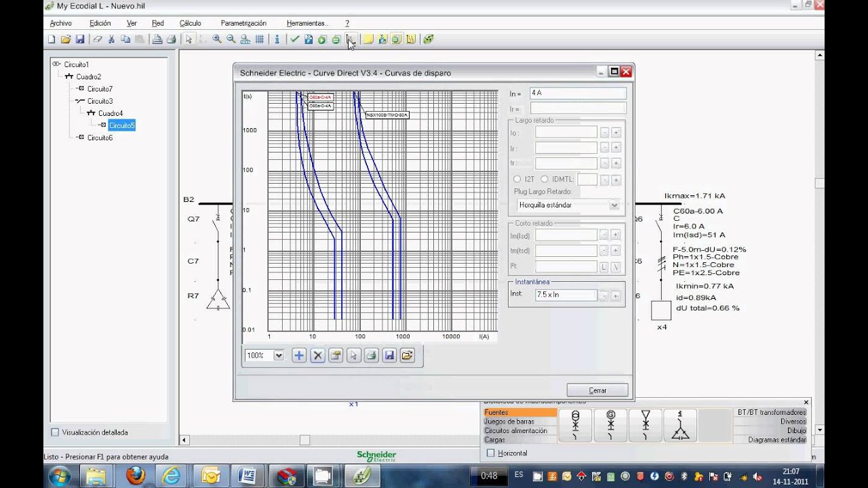Open the Parametrización menu

point(243,23)
